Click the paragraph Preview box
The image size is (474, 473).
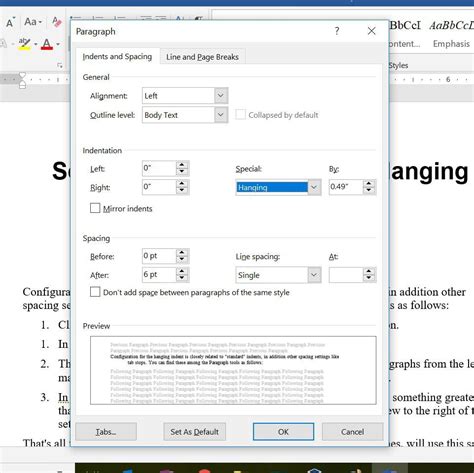click(233, 370)
